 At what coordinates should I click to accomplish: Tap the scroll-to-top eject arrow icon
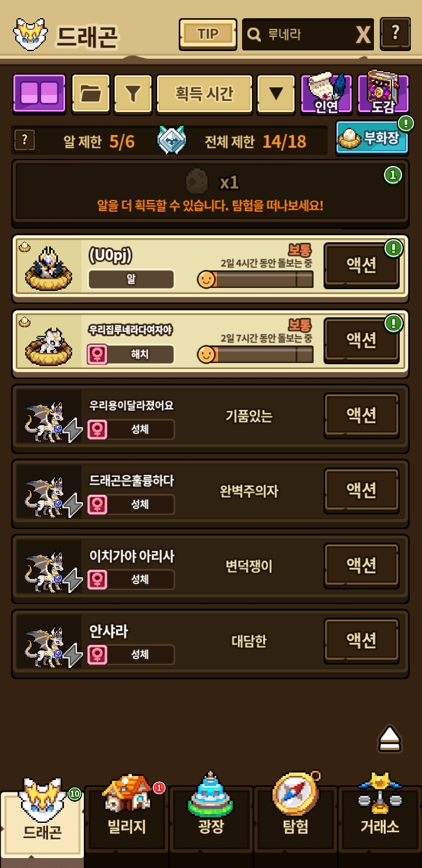coord(390,738)
